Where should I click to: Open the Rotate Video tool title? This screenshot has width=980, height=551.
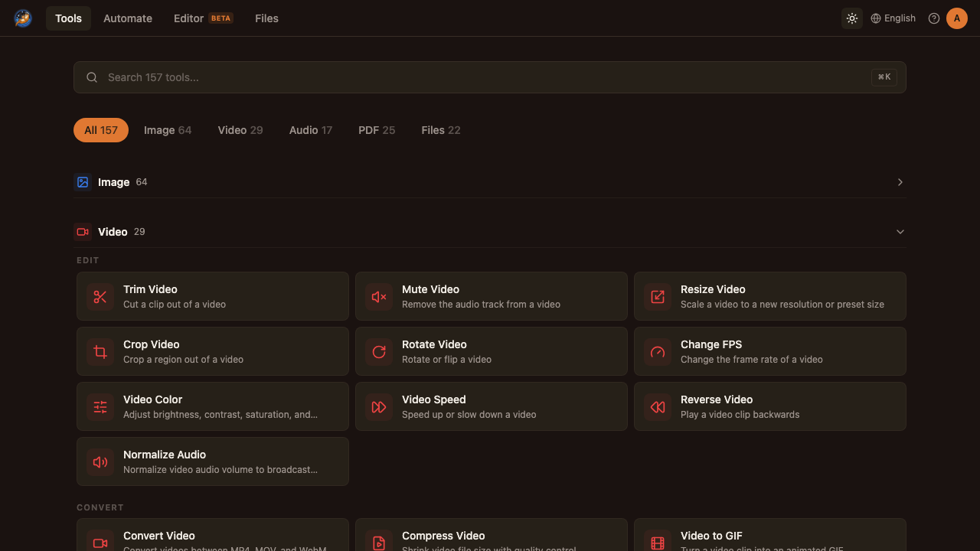click(x=434, y=344)
